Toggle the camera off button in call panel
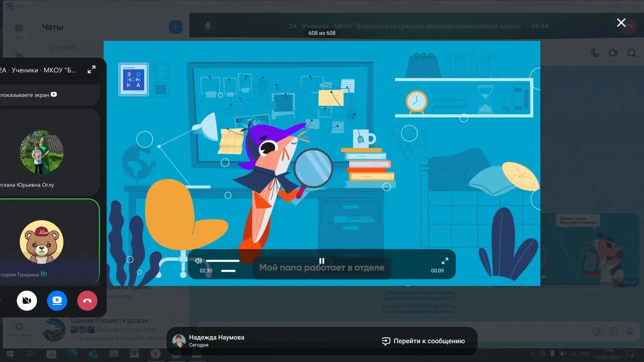This screenshot has height=362, width=644. (27, 301)
